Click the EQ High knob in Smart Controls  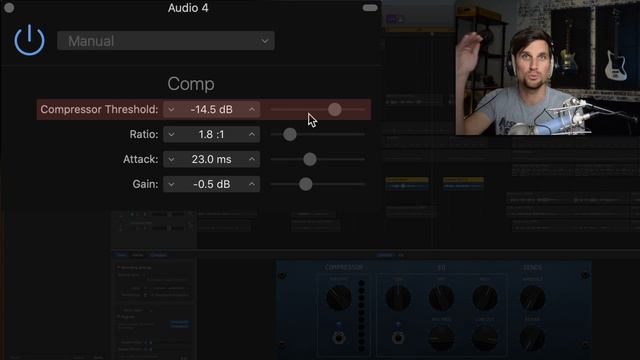[x=485, y=298]
